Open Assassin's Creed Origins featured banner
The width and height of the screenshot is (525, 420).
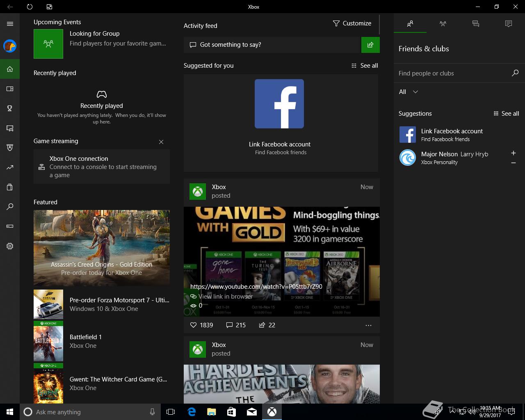click(x=102, y=248)
